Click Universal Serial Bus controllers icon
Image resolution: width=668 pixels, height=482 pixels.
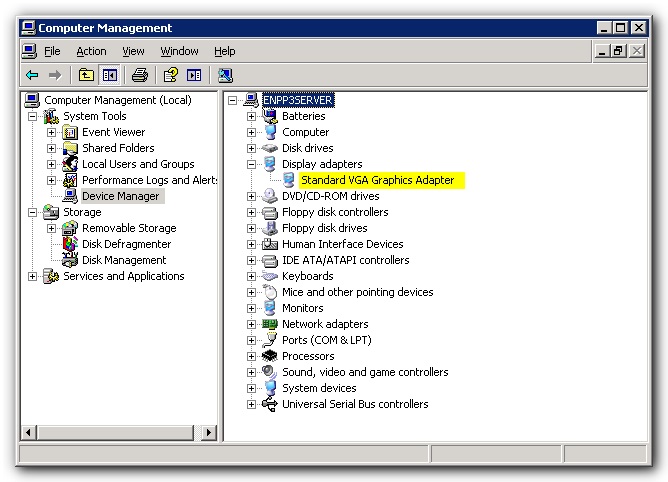269,404
